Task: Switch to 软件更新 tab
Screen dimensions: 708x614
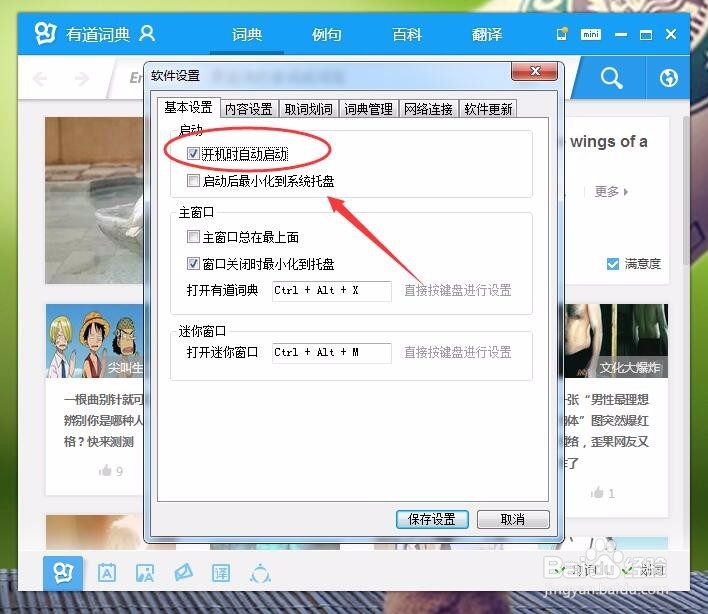Action: tap(488, 109)
